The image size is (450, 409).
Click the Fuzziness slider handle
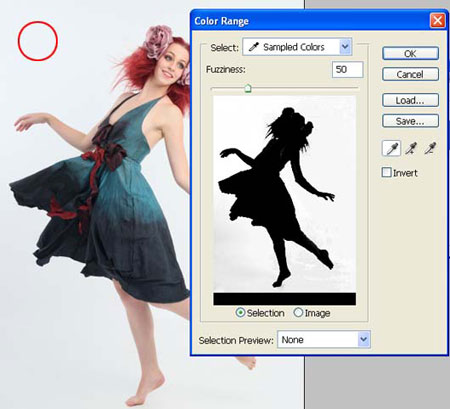click(x=248, y=89)
